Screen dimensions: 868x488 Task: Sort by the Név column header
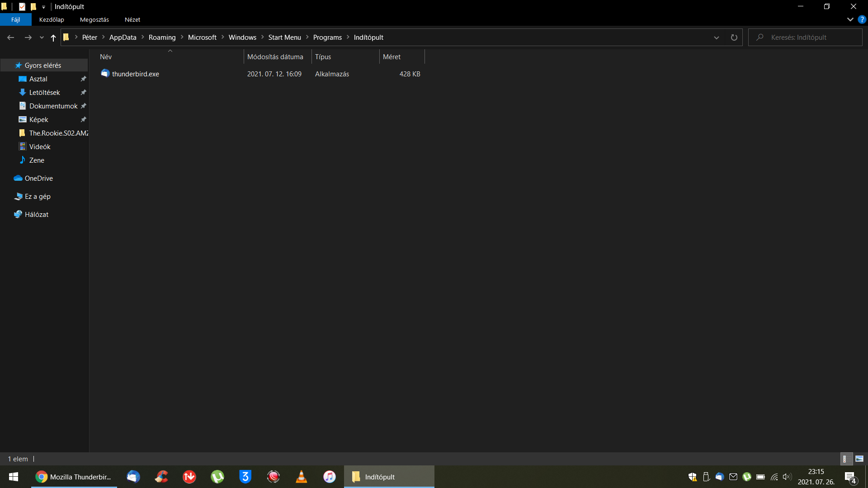point(171,57)
